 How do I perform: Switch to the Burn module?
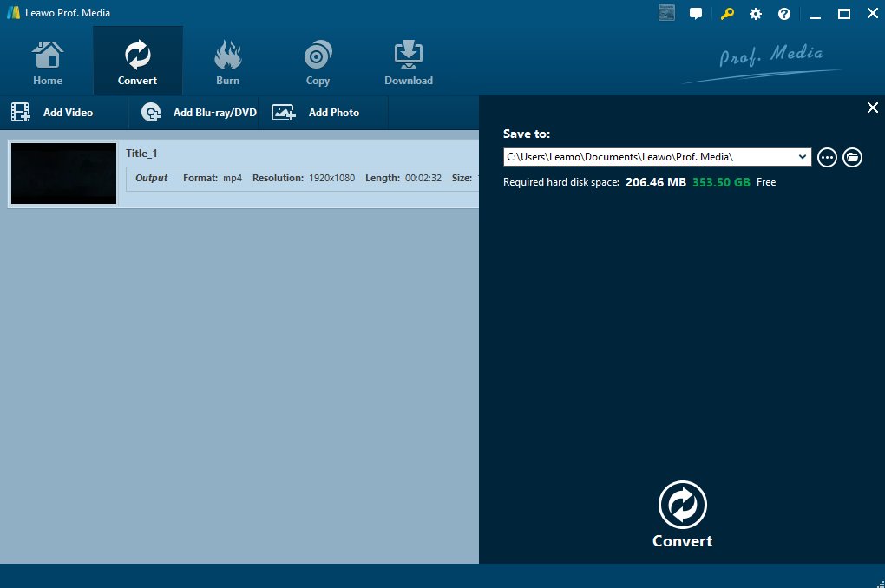coord(227,62)
